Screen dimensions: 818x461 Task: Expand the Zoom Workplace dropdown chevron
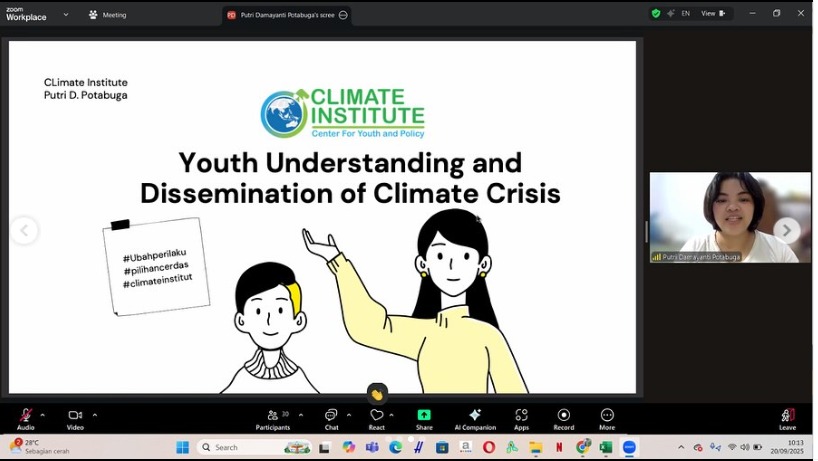66,15
